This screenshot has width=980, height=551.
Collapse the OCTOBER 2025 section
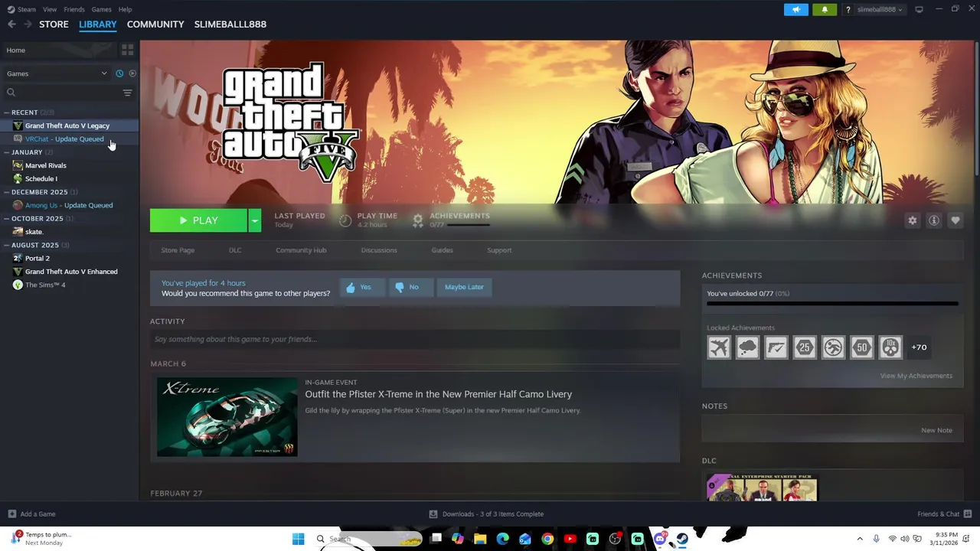[x=38, y=219]
